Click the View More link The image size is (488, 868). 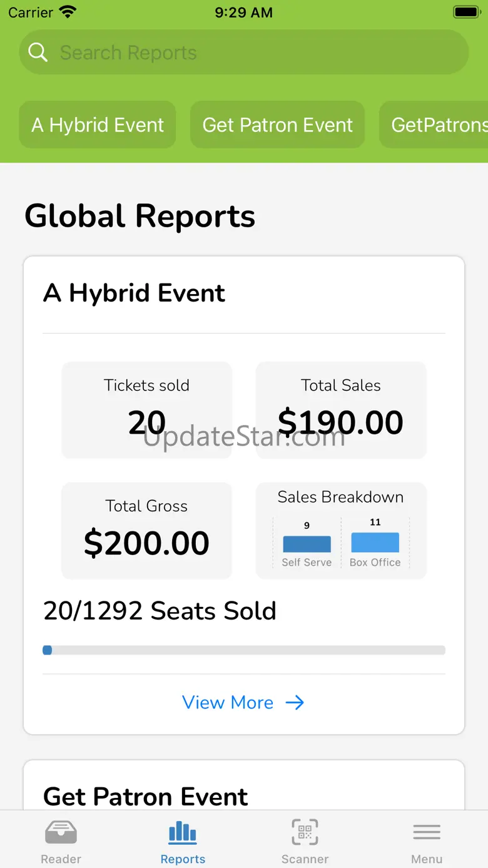click(228, 703)
